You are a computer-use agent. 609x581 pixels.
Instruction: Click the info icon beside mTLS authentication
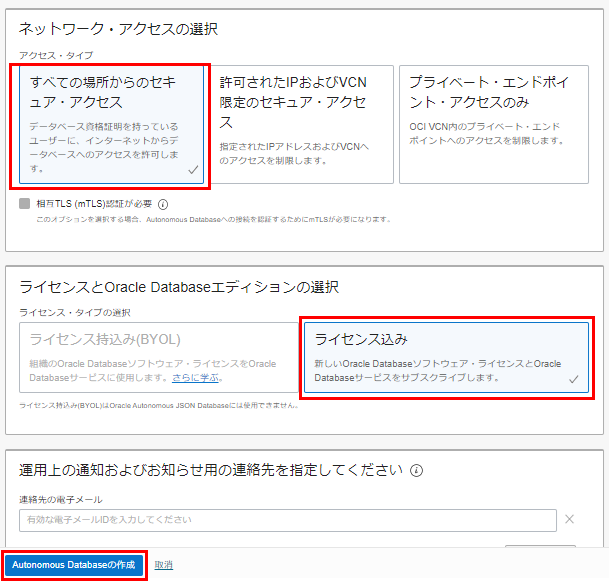point(163,204)
